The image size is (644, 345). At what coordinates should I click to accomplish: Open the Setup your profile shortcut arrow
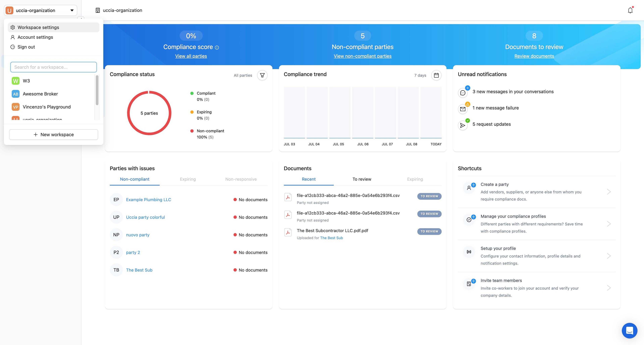coord(609,256)
